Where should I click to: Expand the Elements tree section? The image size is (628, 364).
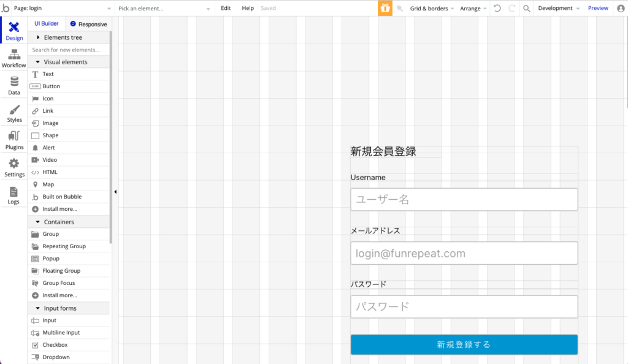[69, 37]
